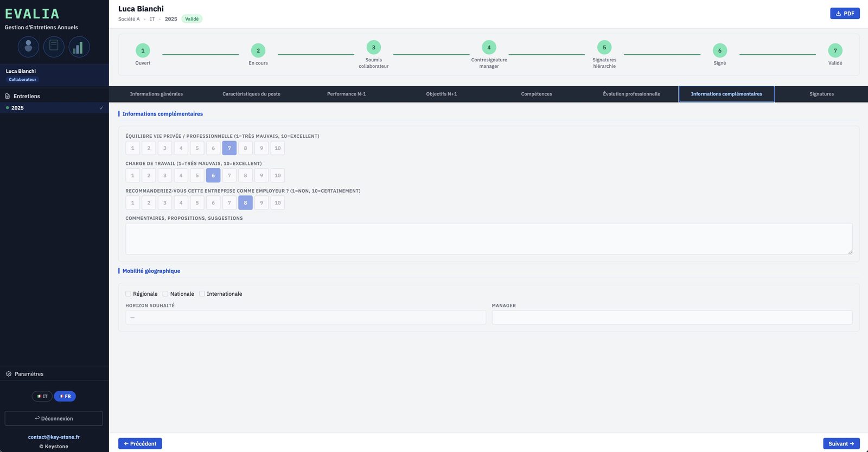Open Signatures tab
The width and height of the screenshot is (868, 452).
(x=821, y=94)
